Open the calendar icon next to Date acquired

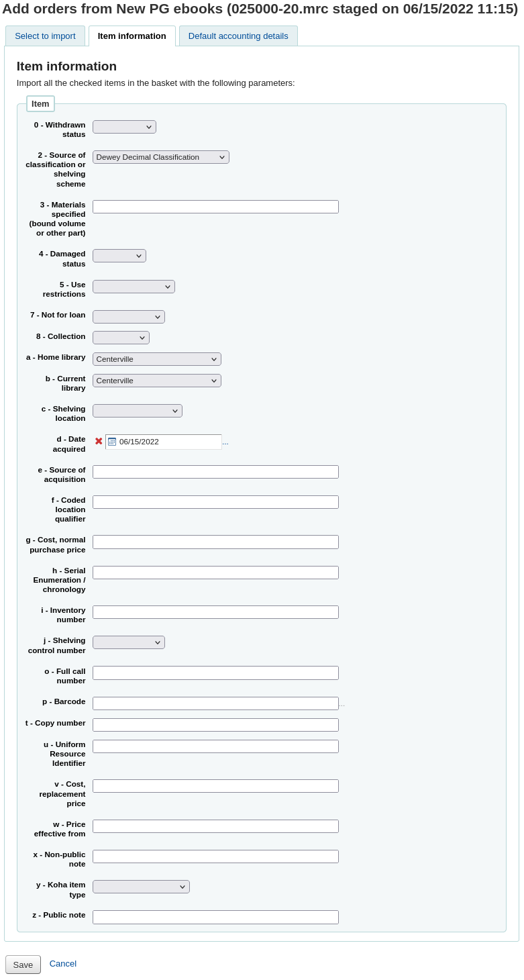pyautogui.click(x=111, y=441)
